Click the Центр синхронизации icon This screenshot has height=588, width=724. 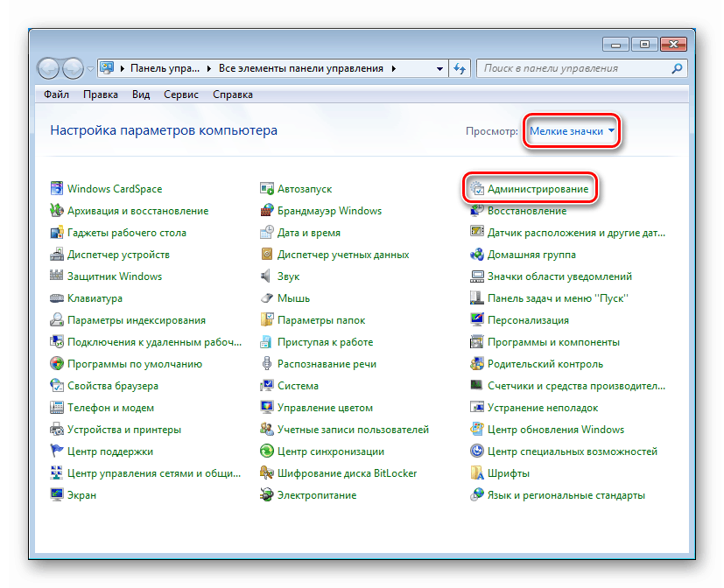click(266, 451)
